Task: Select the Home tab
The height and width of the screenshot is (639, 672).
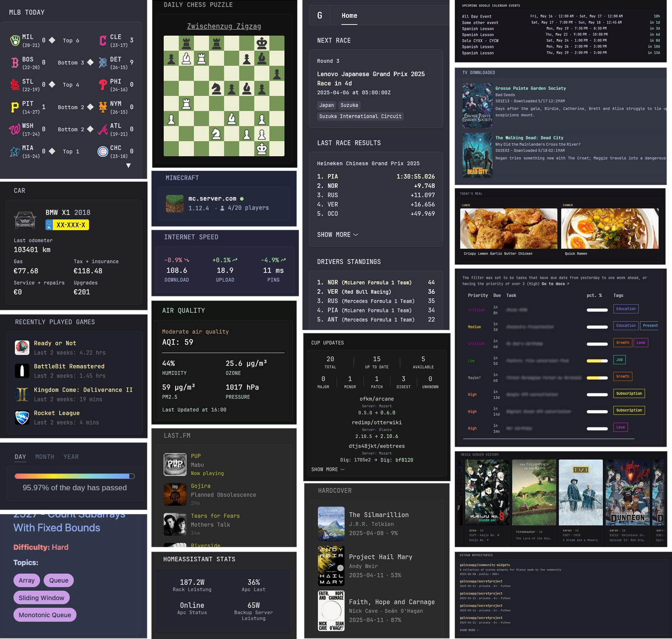Action: pos(349,16)
